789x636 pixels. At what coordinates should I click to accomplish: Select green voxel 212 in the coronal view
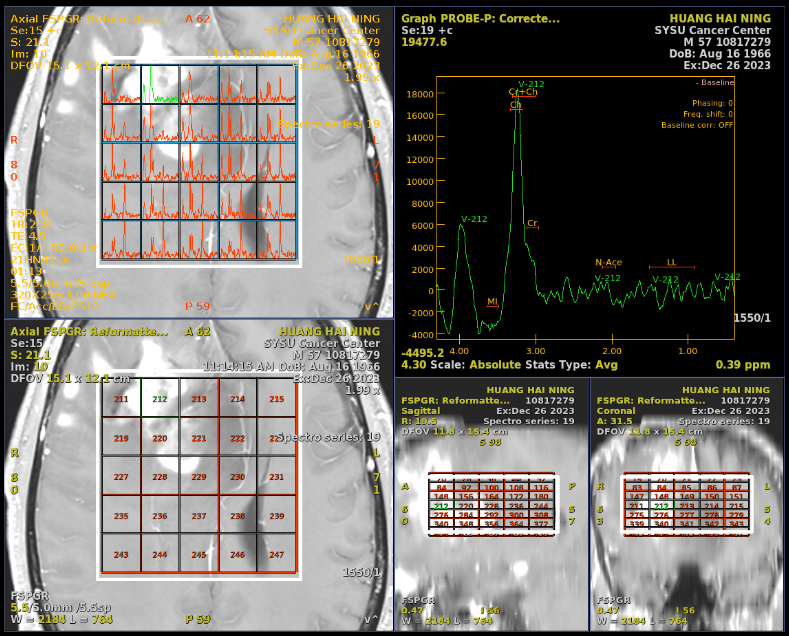[x=661, y=505]
